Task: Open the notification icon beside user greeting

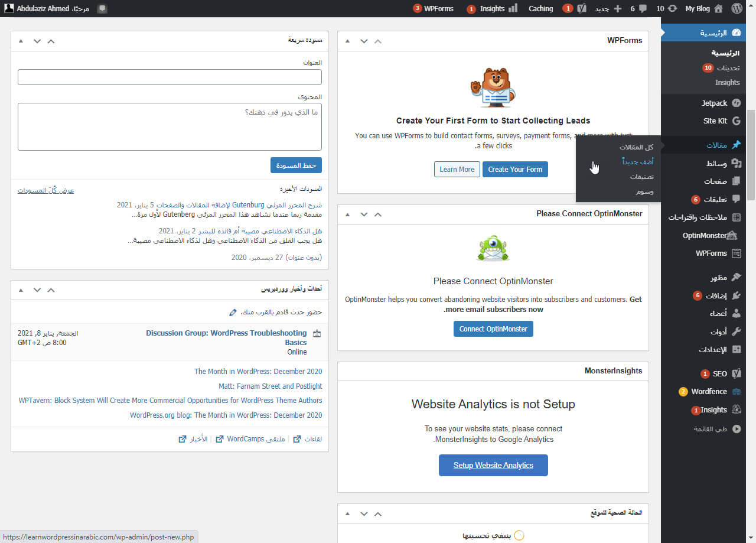Action: (x=102, y=9)
